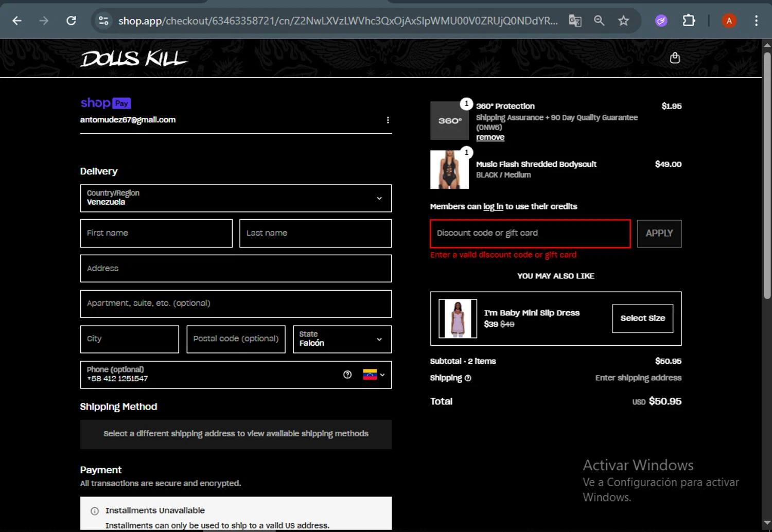The height and width of the screenshot is (532, 772).
Task: Click the phone number help icon
Action: (347, 375)
